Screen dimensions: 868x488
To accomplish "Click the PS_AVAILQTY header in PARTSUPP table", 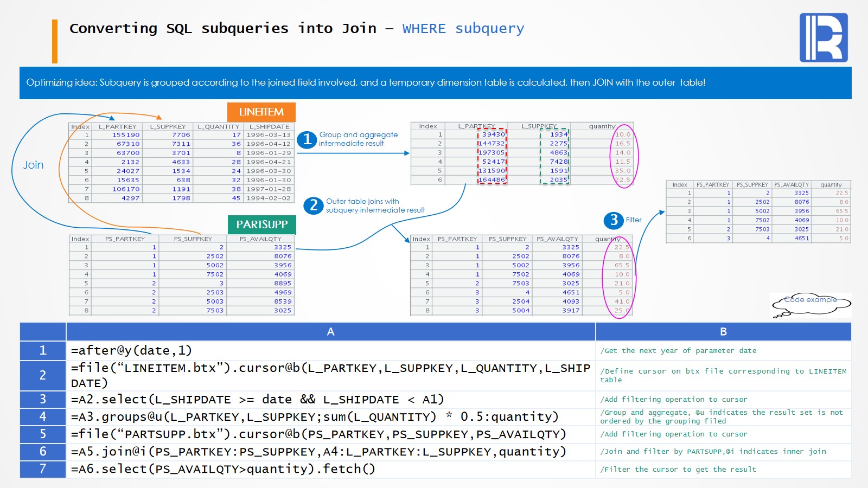I will tap(260, 239).
